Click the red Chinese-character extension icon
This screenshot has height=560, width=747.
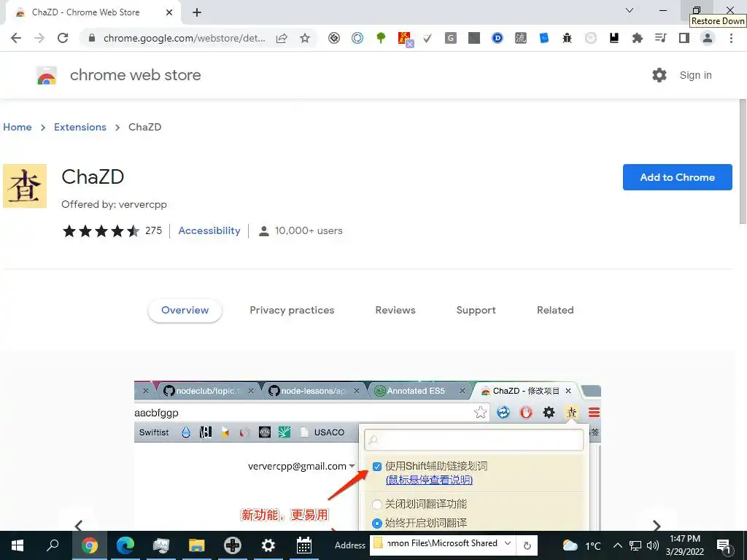(405, 39)
